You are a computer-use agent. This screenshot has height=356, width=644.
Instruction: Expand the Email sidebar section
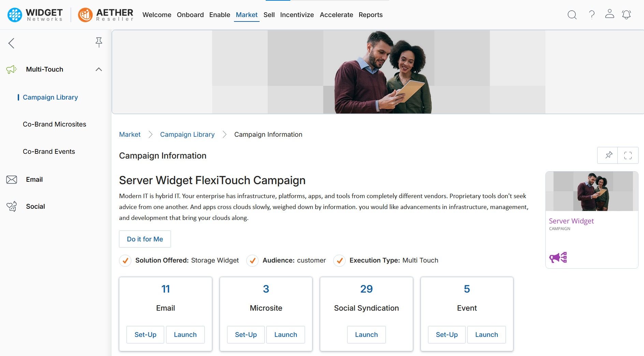coord(34,179)
